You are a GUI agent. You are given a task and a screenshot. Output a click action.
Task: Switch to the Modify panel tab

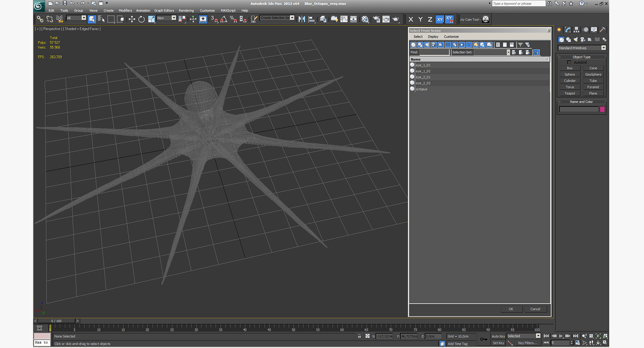coord(568,30)
